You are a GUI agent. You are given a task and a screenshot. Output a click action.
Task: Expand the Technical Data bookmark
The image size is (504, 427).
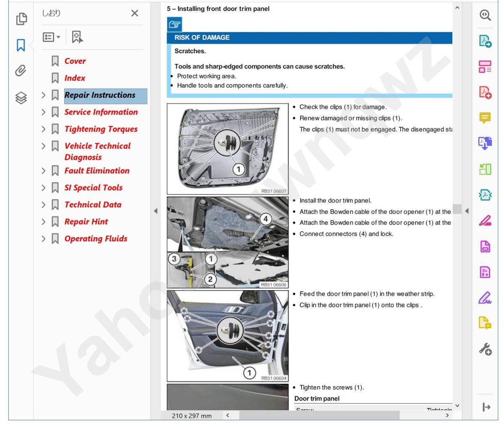pyautogui.click(x=44, y=205)
